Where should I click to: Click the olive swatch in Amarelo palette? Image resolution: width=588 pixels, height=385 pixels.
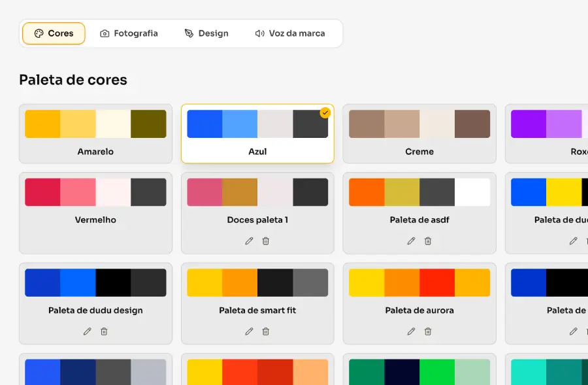pyautogui.click(x=148, y=124)
